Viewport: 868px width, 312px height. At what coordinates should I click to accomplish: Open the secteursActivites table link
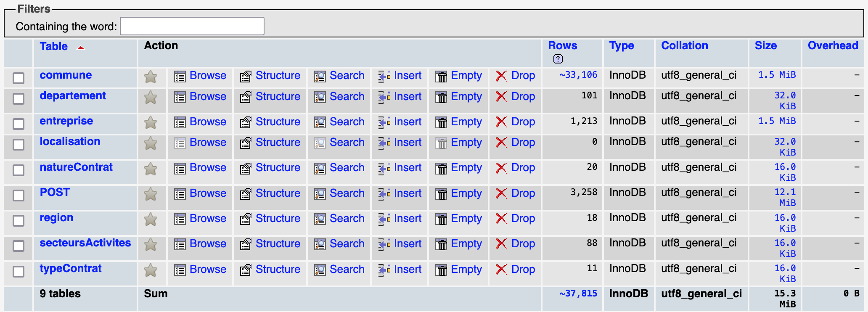point(85,243)
